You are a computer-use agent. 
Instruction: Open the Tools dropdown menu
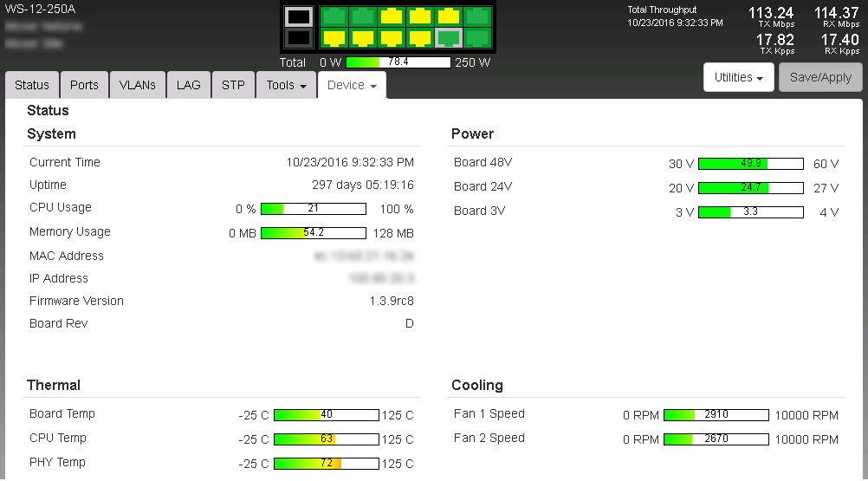coord(286,85)
